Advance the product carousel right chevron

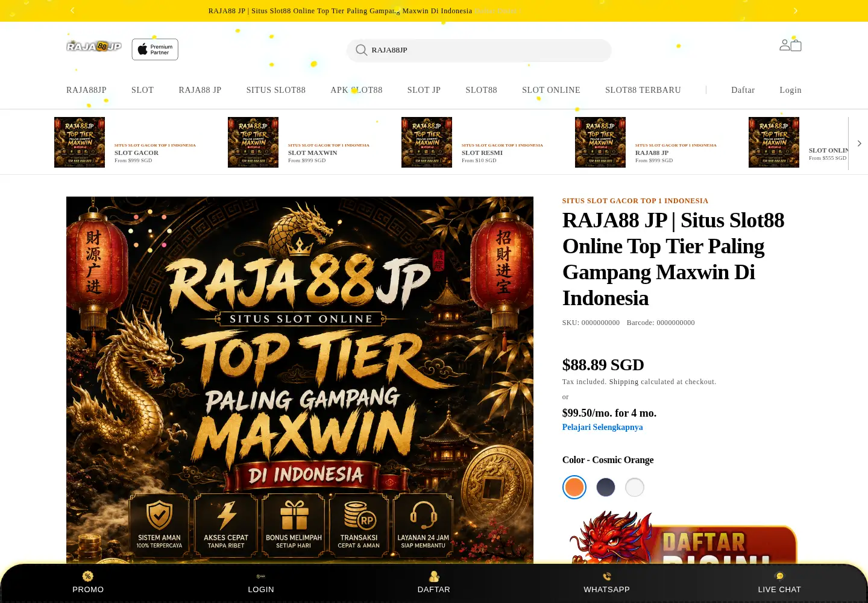tap(859, 144)
